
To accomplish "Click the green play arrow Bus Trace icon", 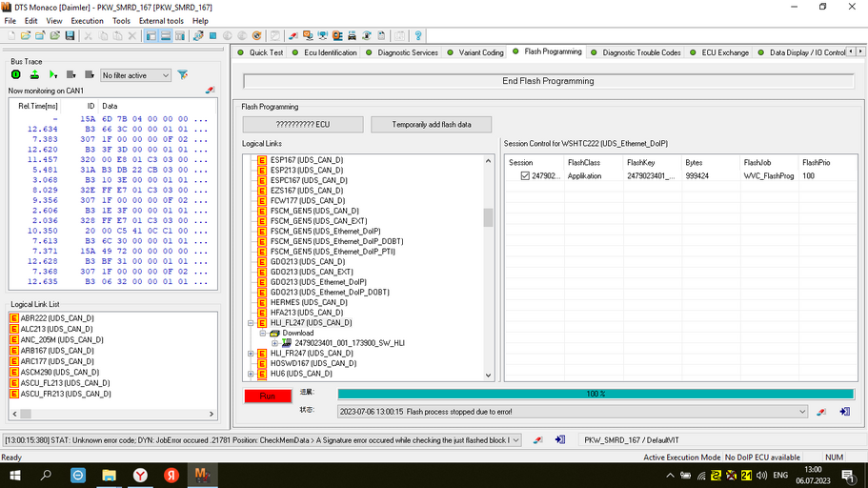I will pyautogui.click(x=53, y=74).
